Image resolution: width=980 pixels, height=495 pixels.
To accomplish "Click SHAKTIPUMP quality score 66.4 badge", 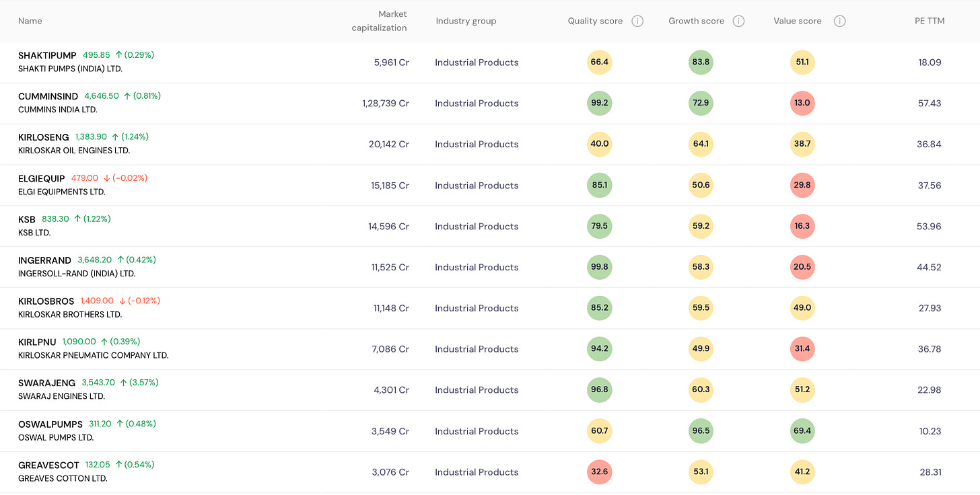I will point(599,62).
